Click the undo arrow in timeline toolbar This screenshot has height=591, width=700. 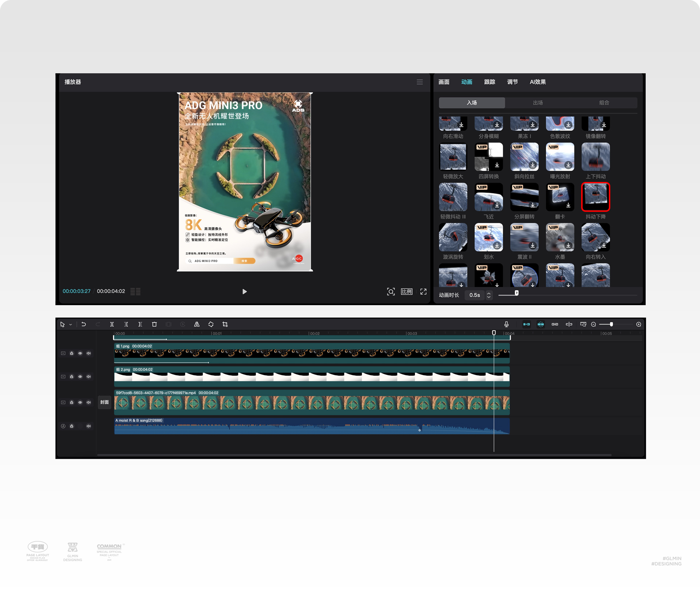pos(83,324)
